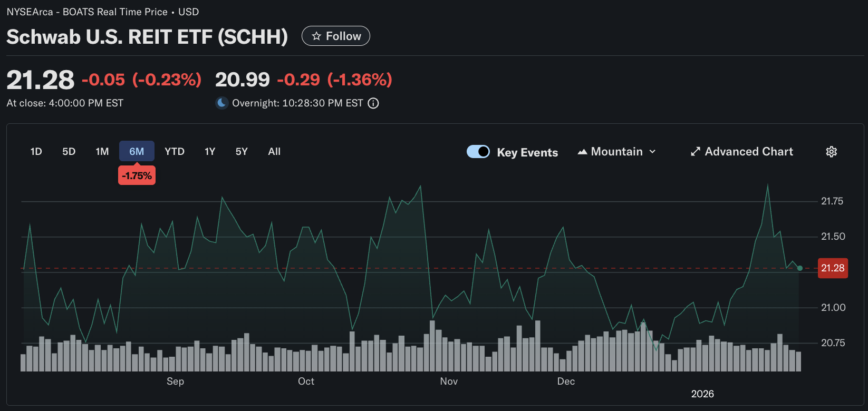Click the 20.99 overnight price
Image resolution: width=868 pixels, height=411 pixels.
pos(243,80)
